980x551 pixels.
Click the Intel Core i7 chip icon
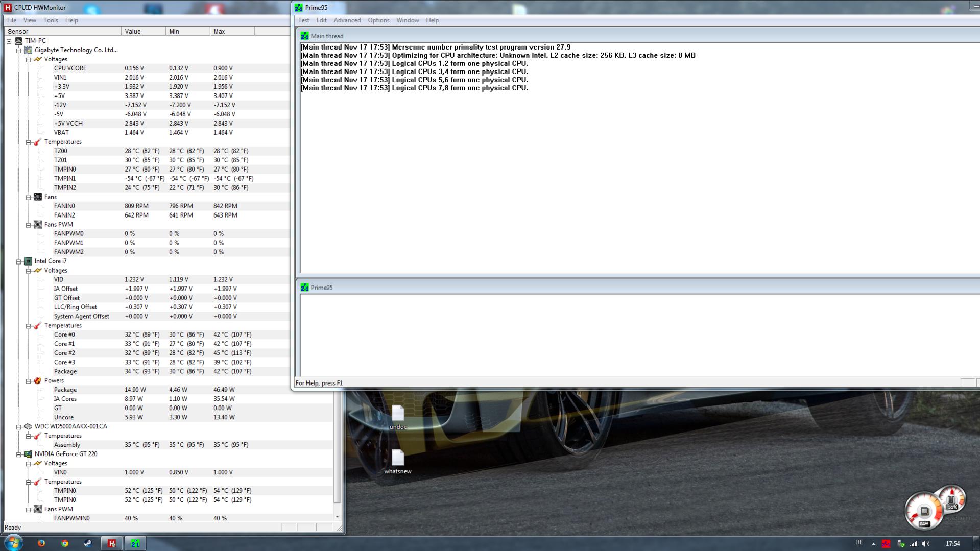click(x=28, y=261)
